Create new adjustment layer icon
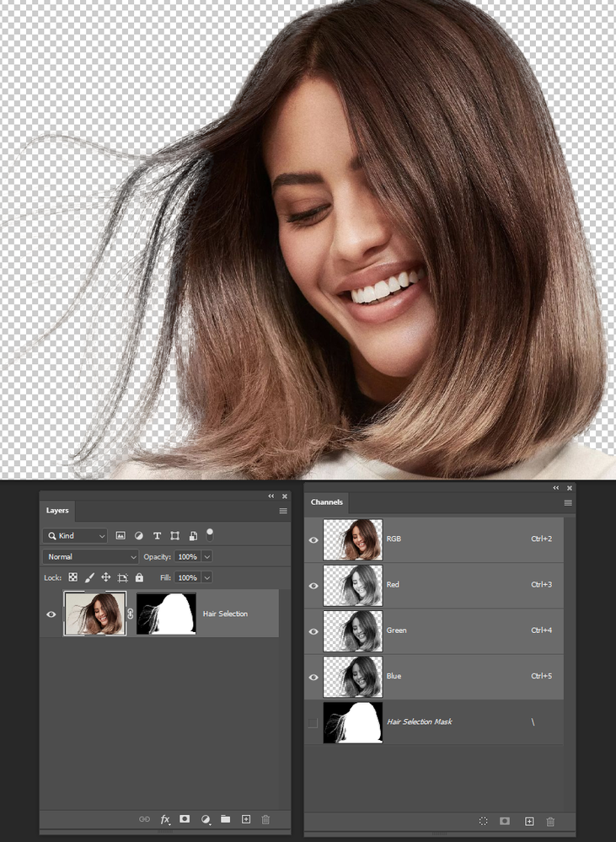This screenshot has height=842, width=616. [x=205, y=819]
